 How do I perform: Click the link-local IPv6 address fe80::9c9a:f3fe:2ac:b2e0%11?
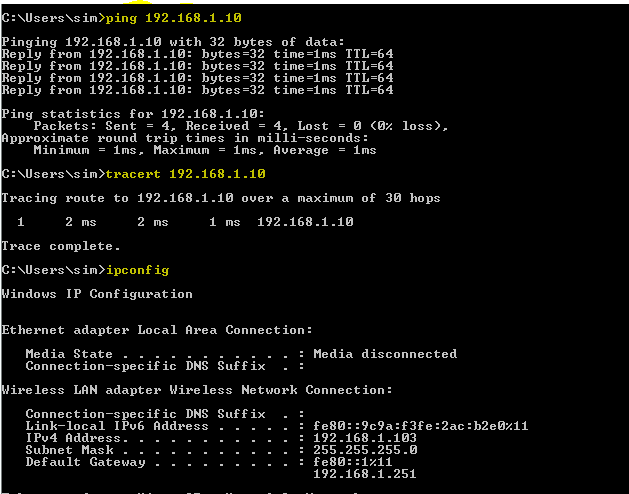[421, 426]
